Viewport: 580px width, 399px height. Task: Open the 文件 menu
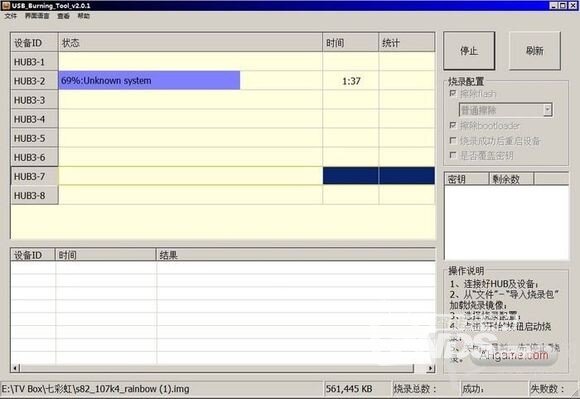tap(10, 16)
